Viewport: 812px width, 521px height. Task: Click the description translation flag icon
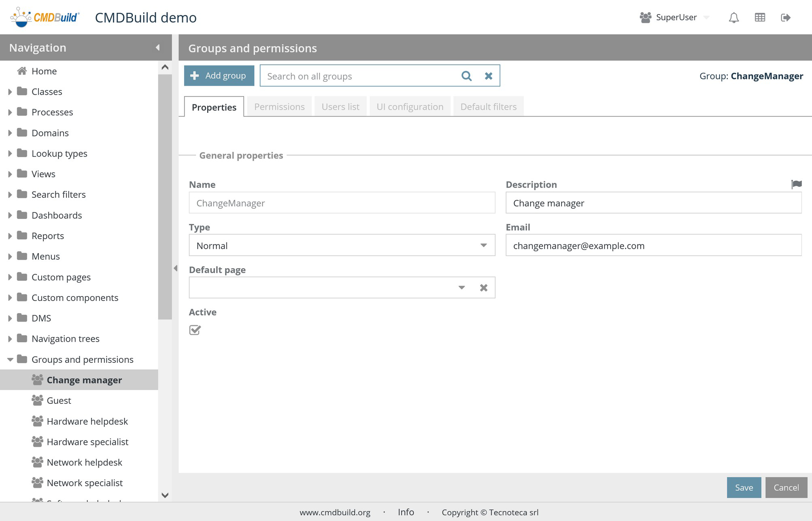pos(796,184)
